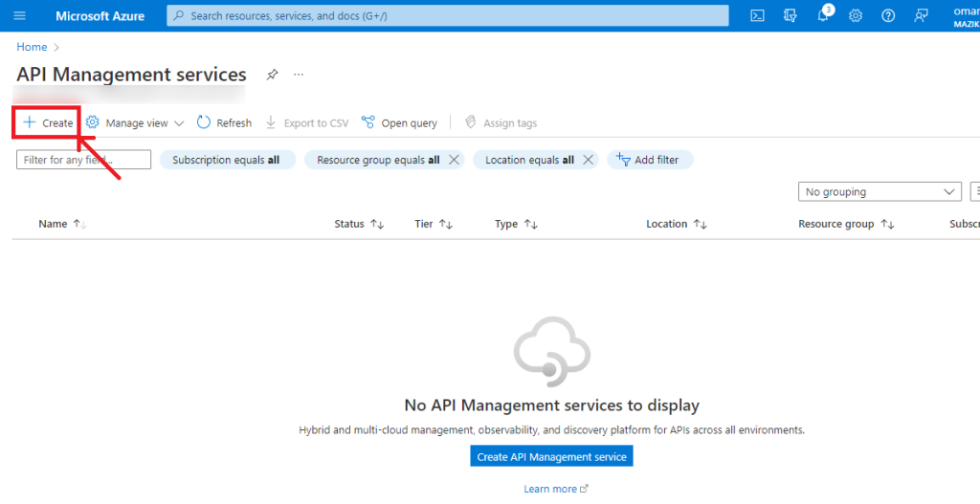
Task: Sort by the Status column
Action: click(359, 224)
